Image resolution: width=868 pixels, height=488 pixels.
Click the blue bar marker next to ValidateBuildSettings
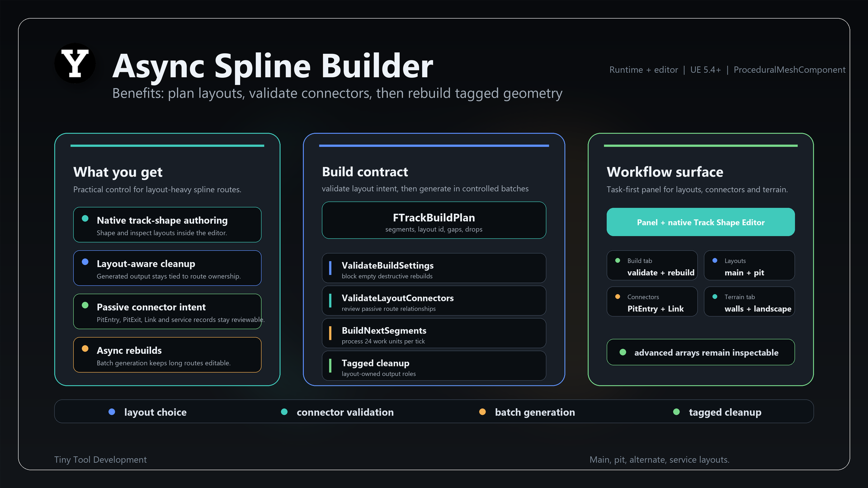(330, 268)
